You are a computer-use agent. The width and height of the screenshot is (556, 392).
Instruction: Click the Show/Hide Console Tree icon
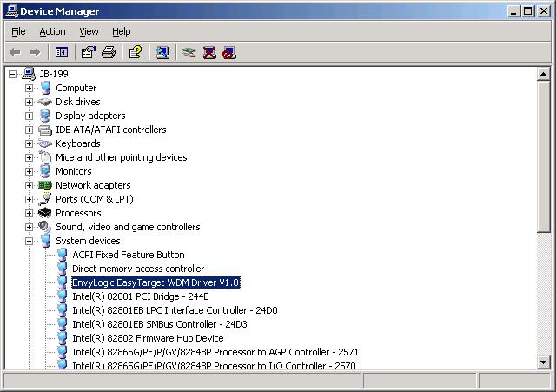pos(62,53)
